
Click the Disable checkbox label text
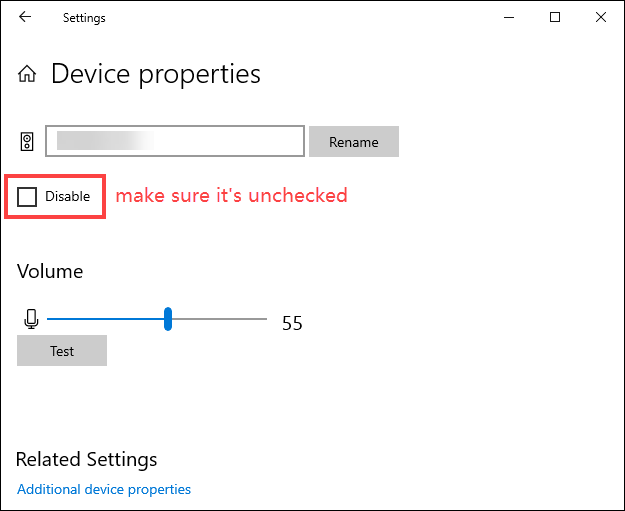(x=67, y=196)
